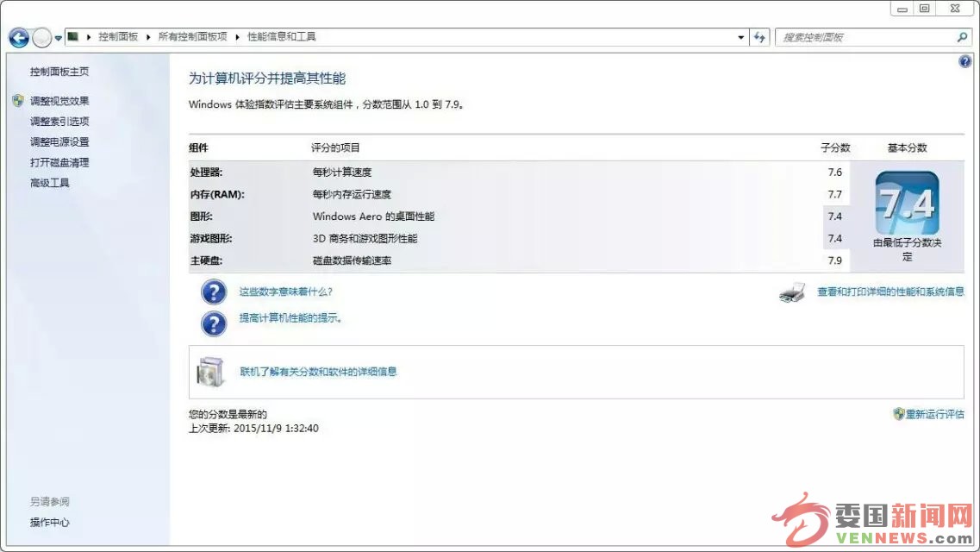The width and height of the screenshot is (980, 552).
Task: Open the help question mark icon
Action: click(x=965, y=61)
